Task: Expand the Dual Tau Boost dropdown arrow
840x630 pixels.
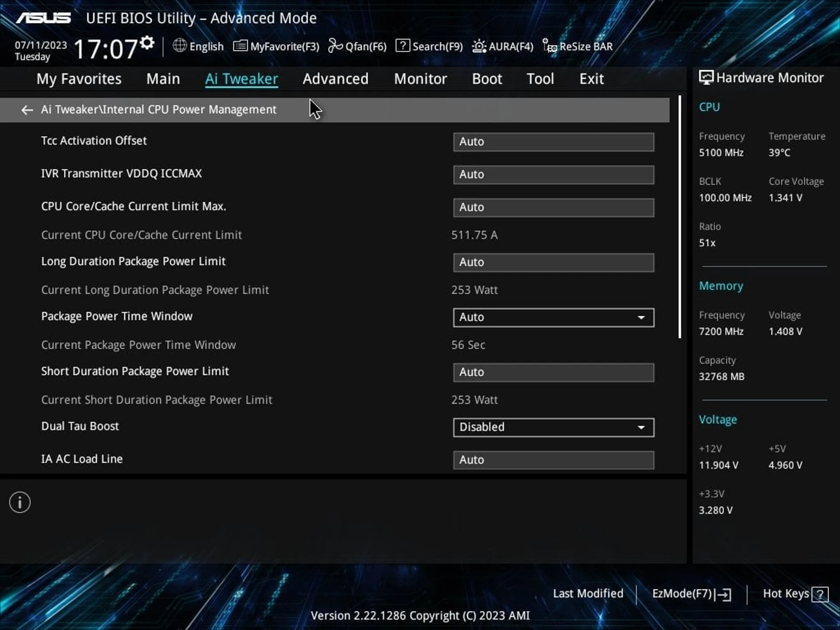Action: [641, 427]
